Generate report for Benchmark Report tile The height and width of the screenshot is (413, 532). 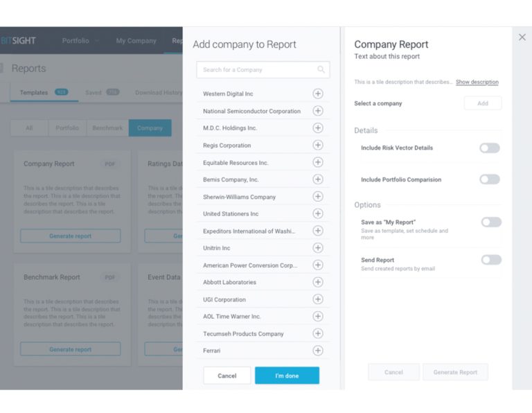70,349
